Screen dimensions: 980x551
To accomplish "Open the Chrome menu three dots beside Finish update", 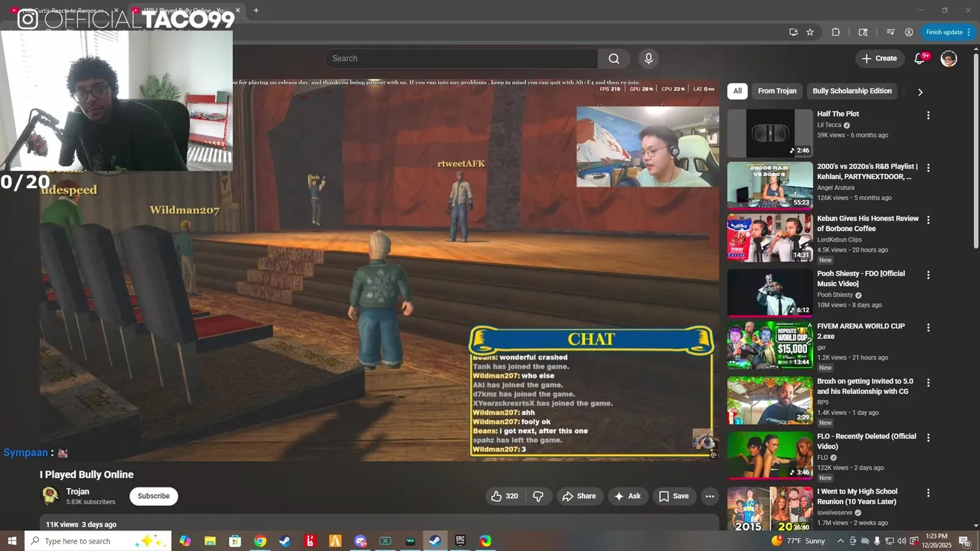I will [x=969, y=32].
